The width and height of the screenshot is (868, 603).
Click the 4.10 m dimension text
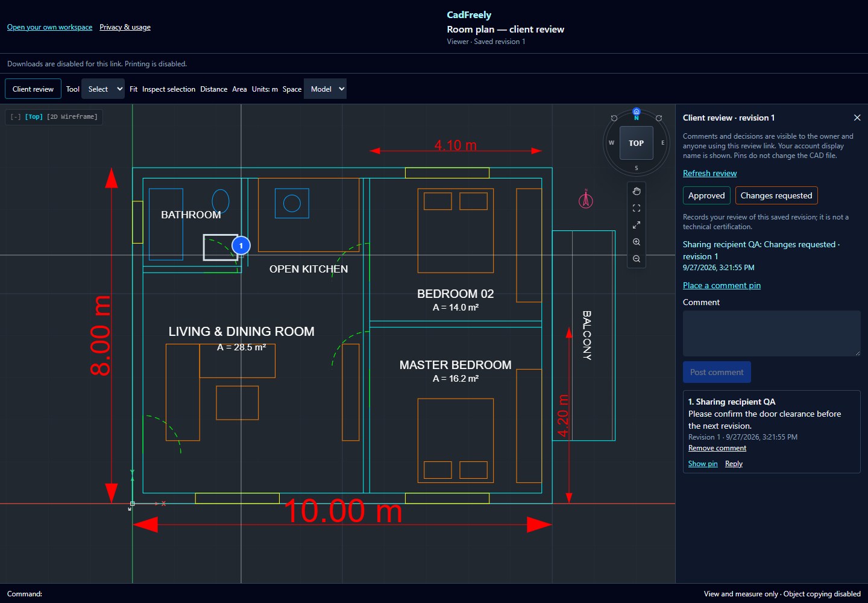pyautogui.click(x=456, y=145)
